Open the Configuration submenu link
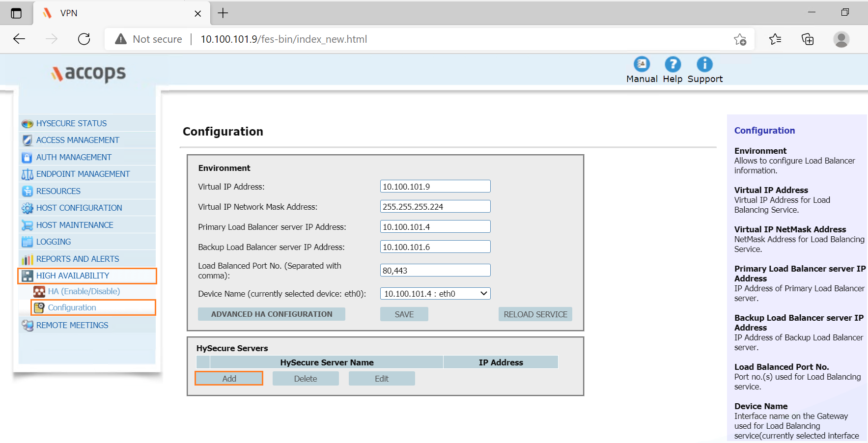The image size is (868, 443). pyautogui.click(x=72, y=307)
